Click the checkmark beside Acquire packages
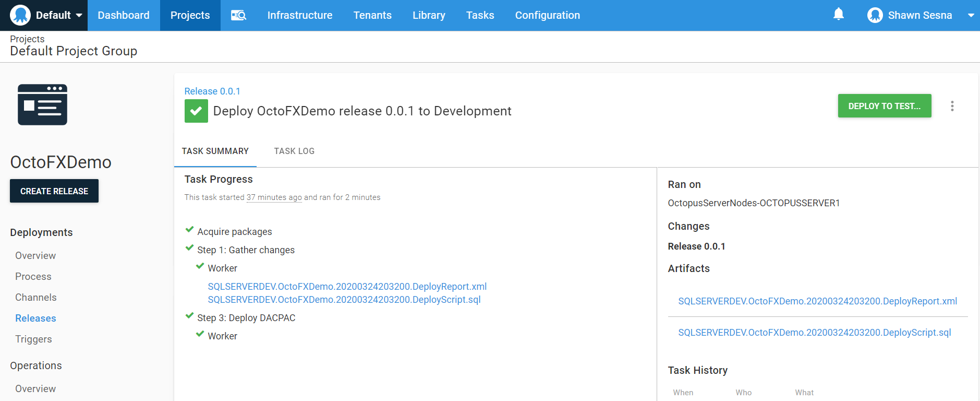980x401 pixels. (190, 230)
